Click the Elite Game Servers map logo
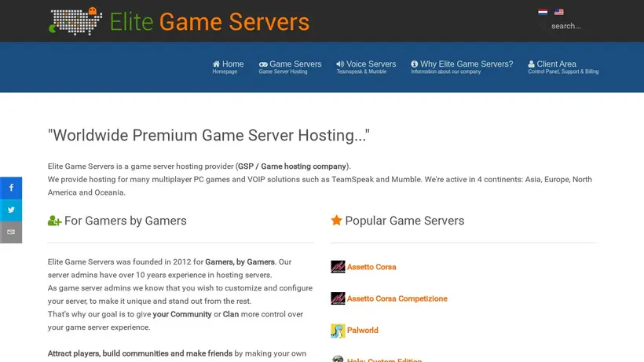The height and width of the screenshot is (362, 644). [x=75, y=21]
